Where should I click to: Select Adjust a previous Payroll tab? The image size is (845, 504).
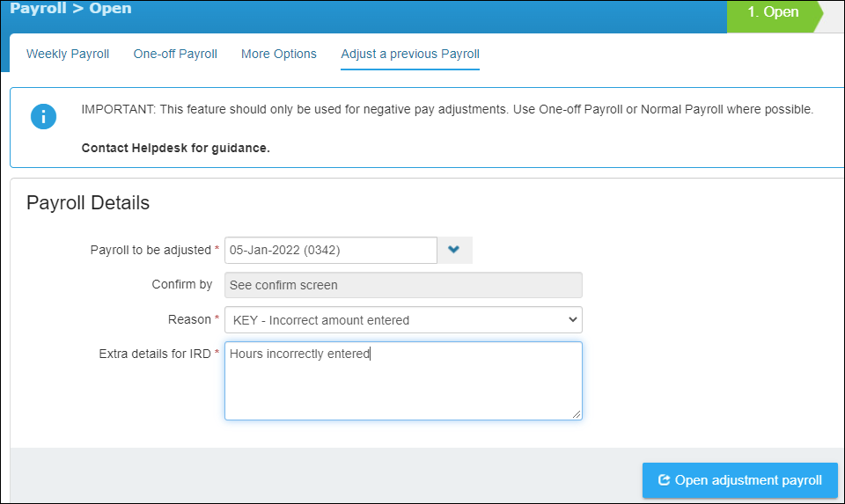point(410,54)
